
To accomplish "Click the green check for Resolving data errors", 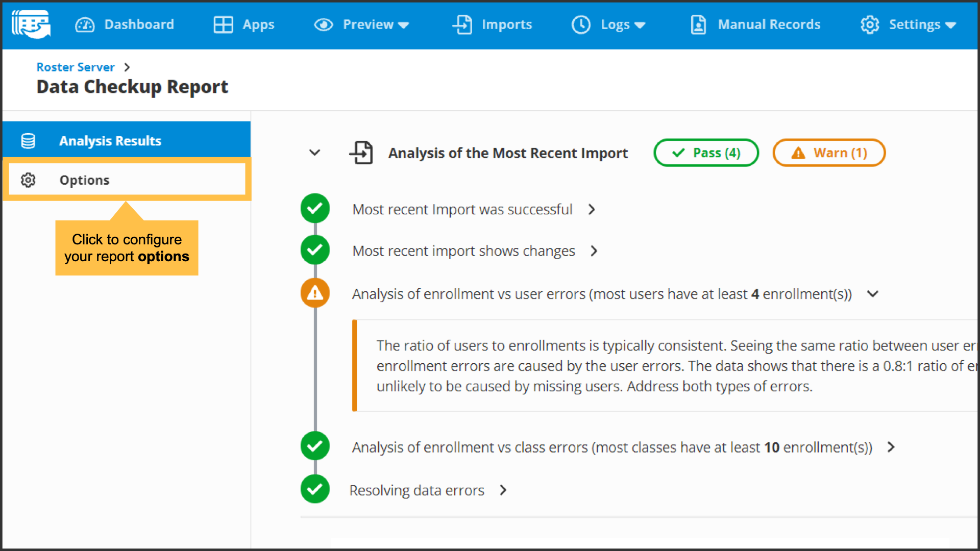I will pyautogui.click(x=315, y=489).
